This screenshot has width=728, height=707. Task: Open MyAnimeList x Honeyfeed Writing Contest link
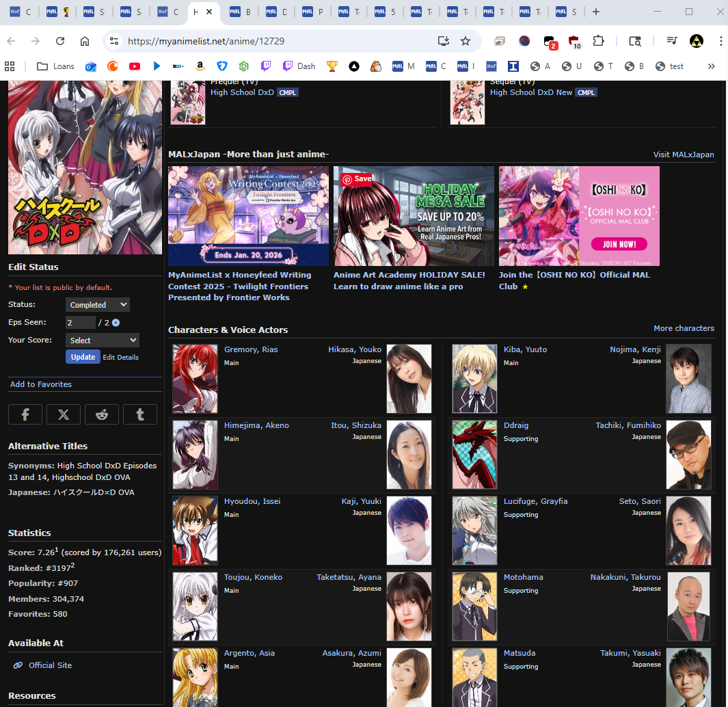point(239,286)
